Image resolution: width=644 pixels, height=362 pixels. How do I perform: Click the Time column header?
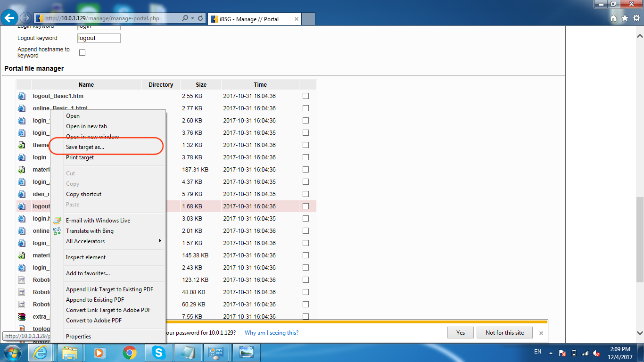260,85
